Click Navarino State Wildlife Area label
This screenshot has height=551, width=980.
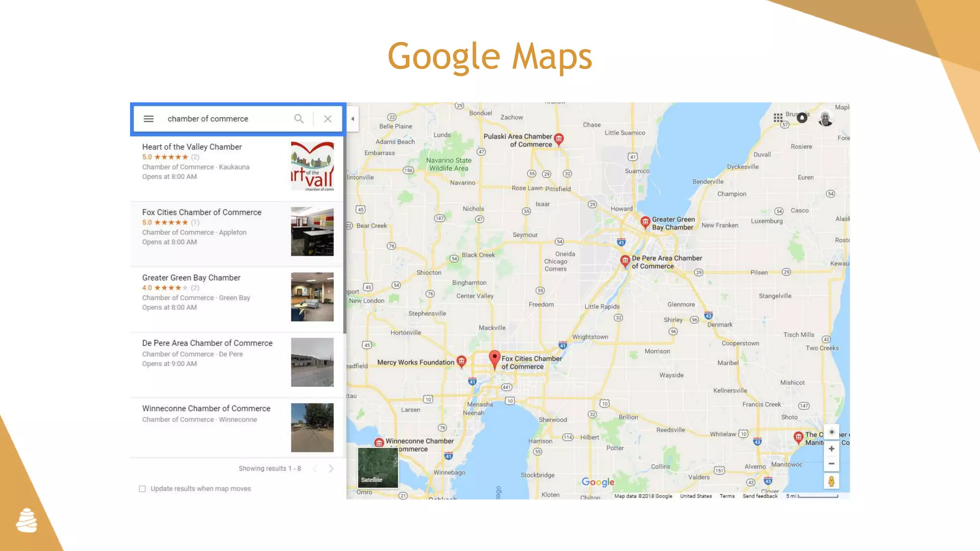pos(449,164)
